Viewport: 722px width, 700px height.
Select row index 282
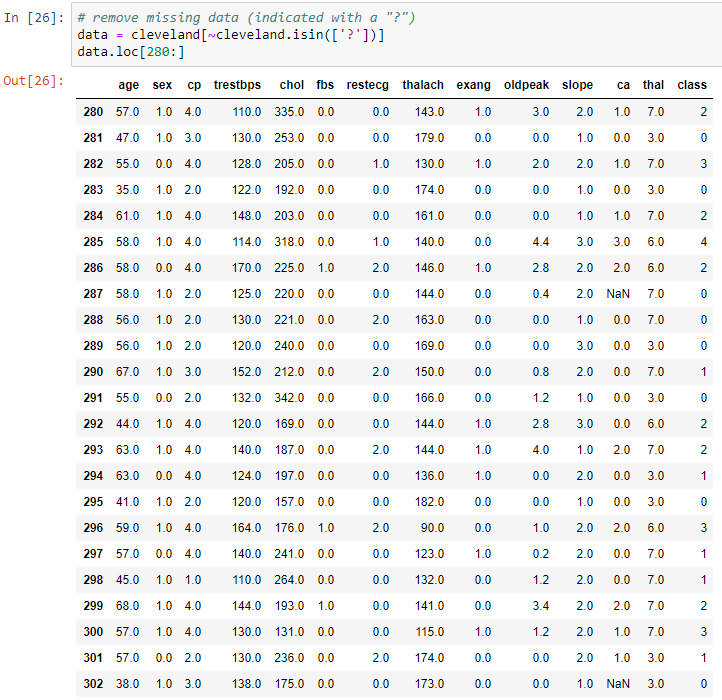tap(93, 164)
